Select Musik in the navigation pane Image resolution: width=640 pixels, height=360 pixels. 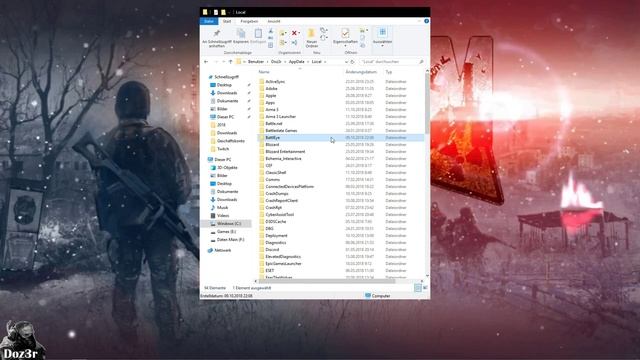pyautogui.click(x=222, y=207)
